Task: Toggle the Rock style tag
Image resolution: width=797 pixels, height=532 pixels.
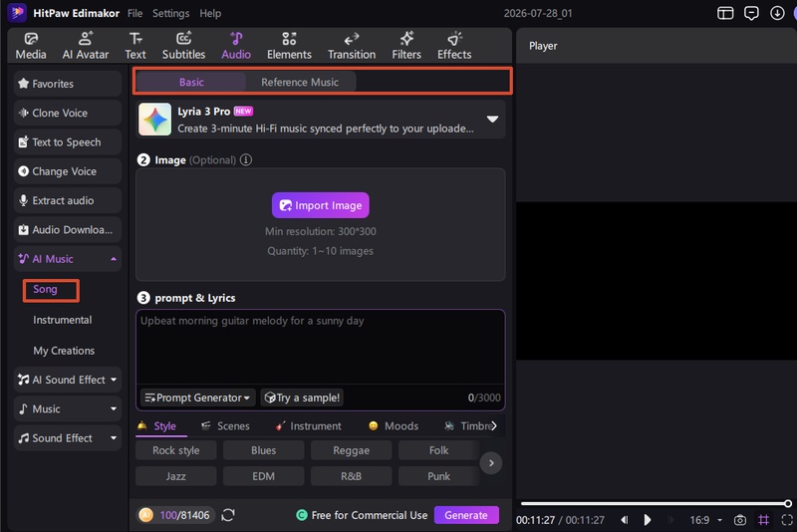Action: [176, 450]
